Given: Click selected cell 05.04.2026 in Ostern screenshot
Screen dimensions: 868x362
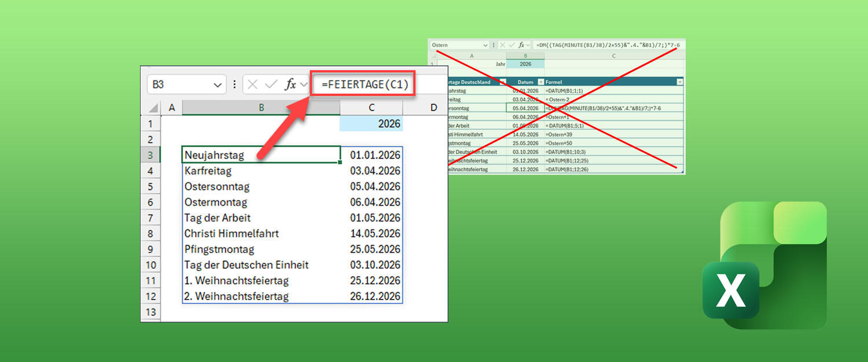Looking at the screenshot, I should tap(525, 108).
